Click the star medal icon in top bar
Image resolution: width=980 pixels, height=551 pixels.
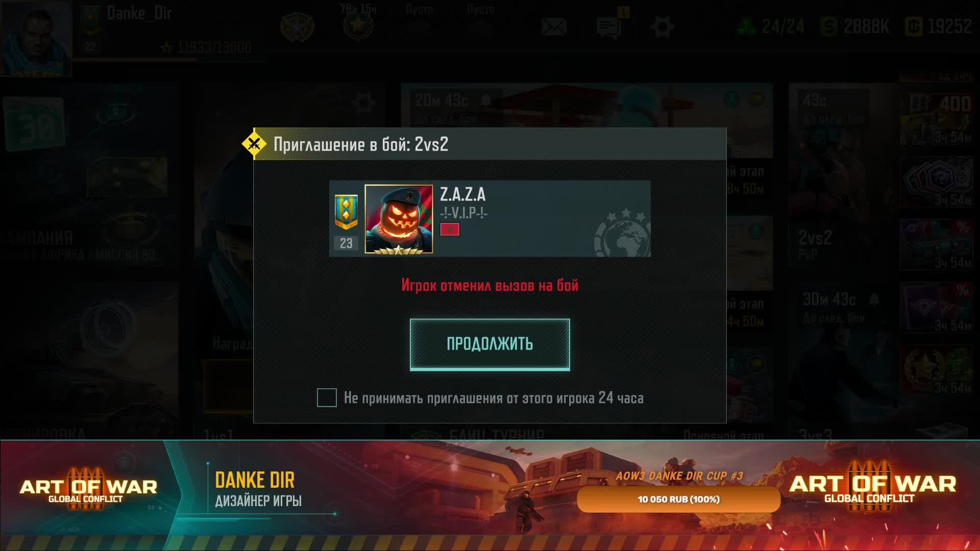coord(357,26)
